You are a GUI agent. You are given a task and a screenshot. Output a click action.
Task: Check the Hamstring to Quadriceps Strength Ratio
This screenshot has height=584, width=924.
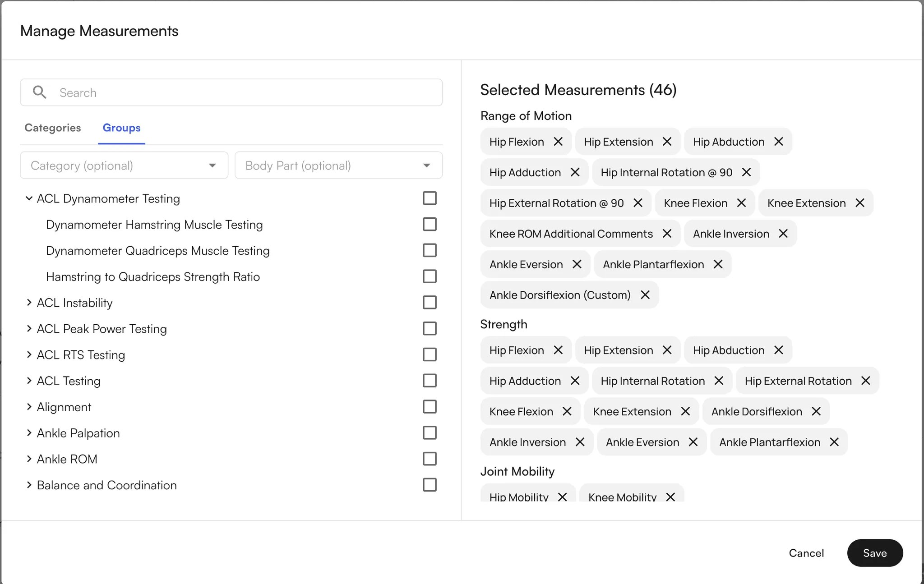430,276
